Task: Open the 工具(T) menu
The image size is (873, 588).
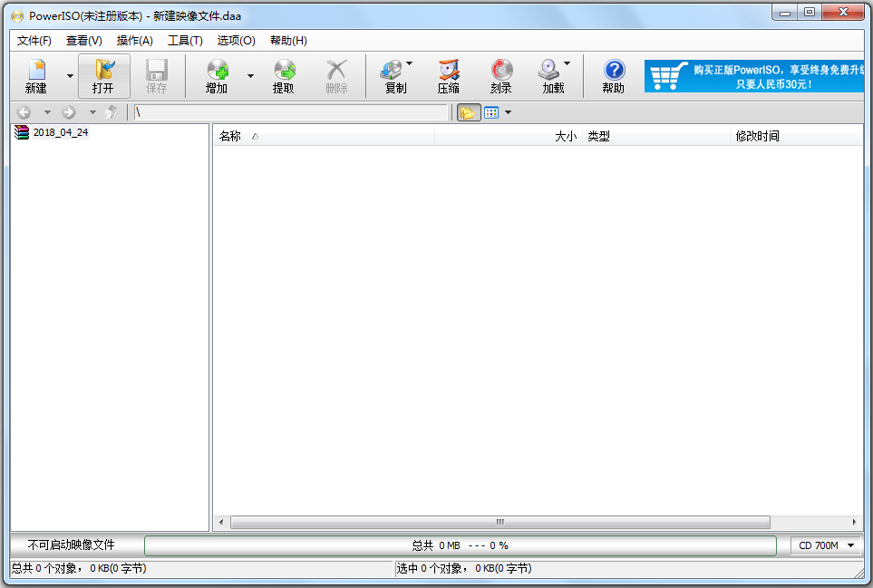Action: (186, 41)
